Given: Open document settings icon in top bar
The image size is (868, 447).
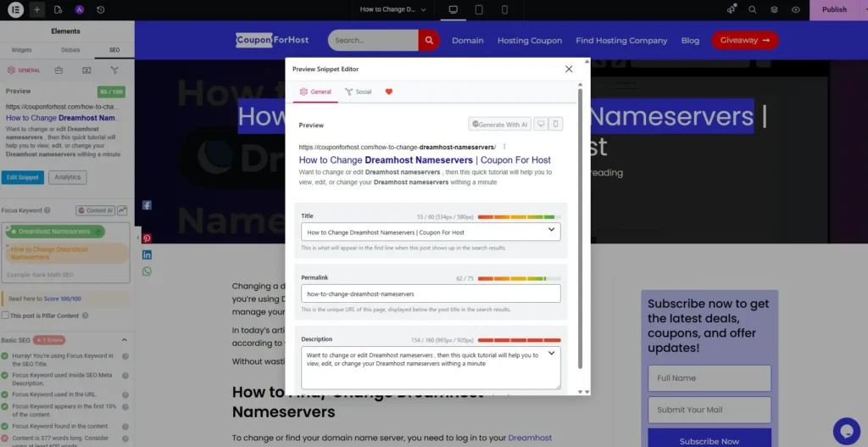Looking at the screenshot, I should click(x=58, y=9).
